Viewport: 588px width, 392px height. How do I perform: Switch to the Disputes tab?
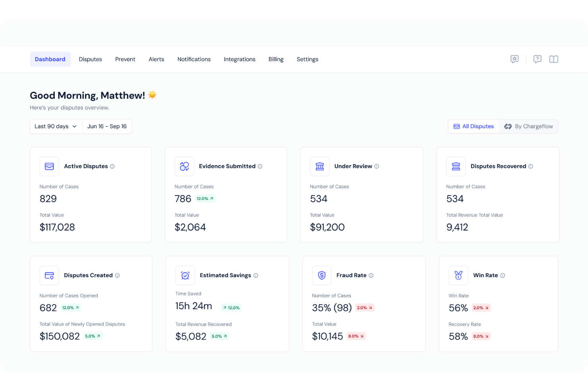90,59
